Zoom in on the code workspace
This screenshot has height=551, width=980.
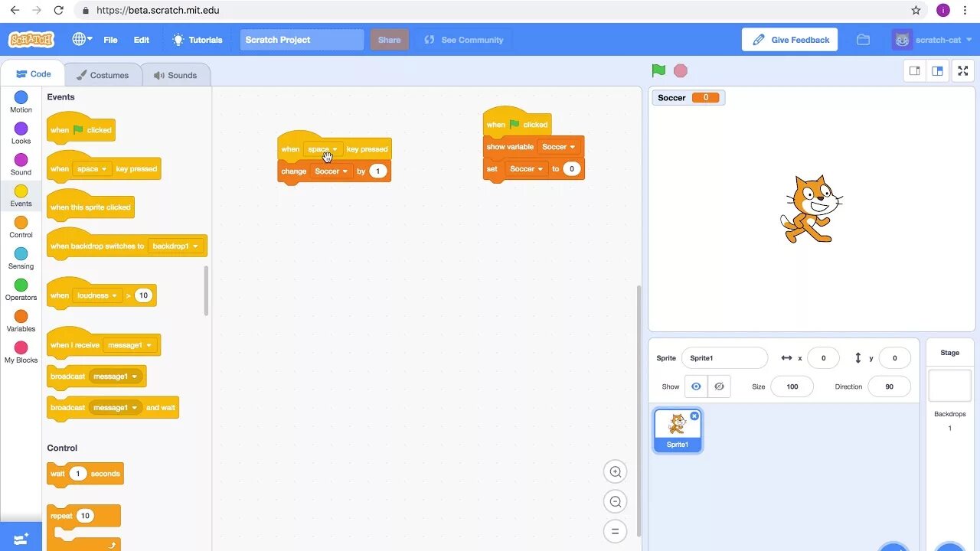(x=615, y=471)
